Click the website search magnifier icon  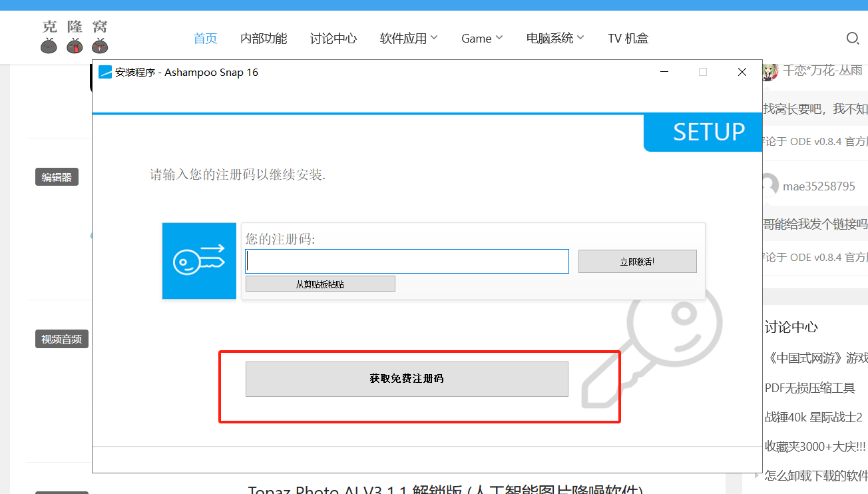coord(853,39)
